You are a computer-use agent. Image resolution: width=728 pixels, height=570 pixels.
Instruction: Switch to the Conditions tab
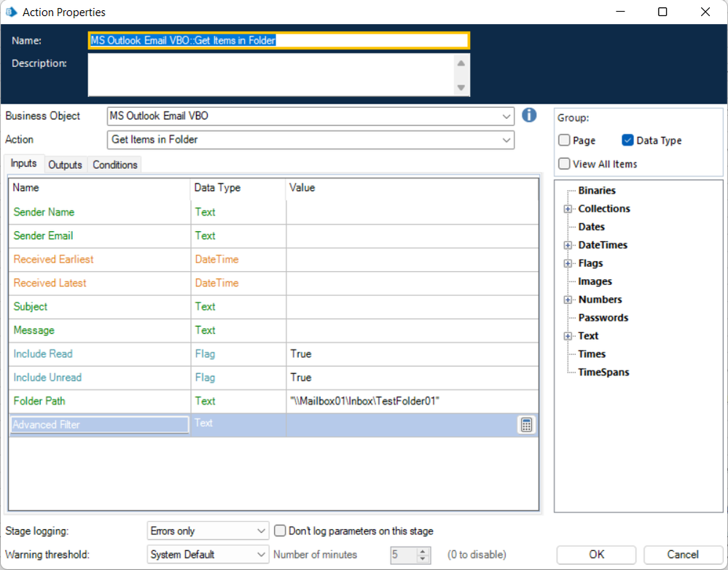pyautogui.click(x=115, y=165)
